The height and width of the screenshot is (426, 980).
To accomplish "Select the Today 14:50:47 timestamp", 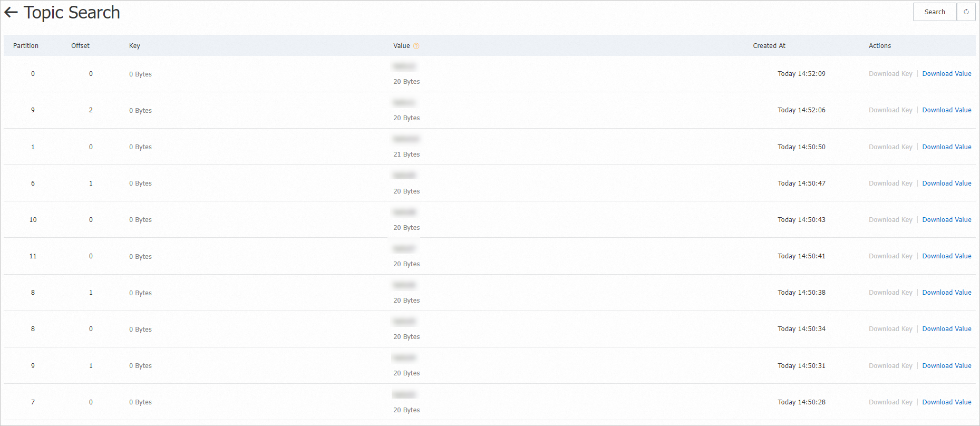I will pyautogui.click(x=801, y=183).
